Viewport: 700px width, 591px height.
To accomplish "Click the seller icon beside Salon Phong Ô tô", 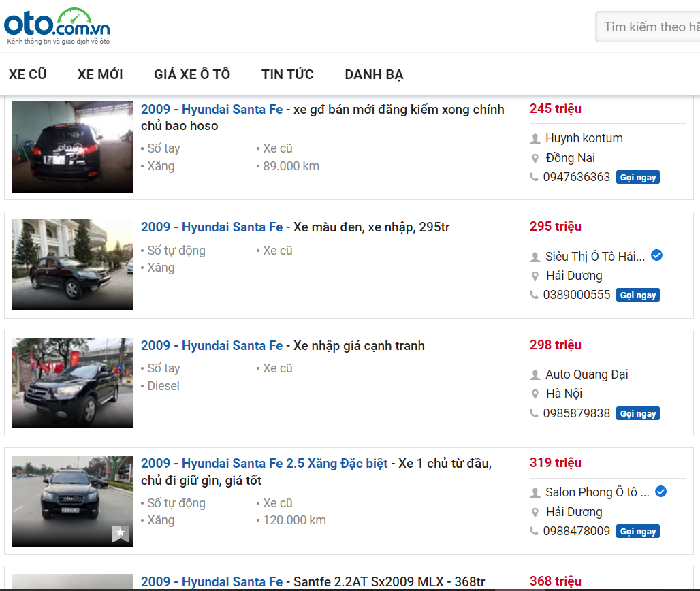I will click(535, 493).
